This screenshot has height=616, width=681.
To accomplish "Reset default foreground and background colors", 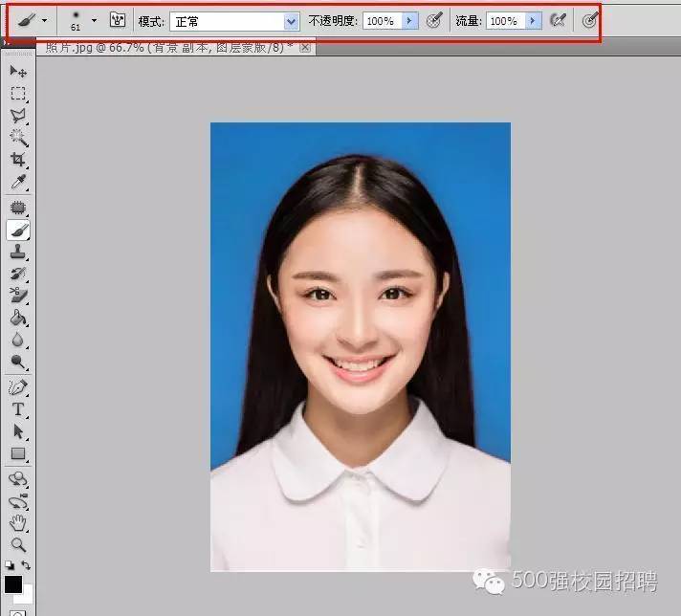I will pyautogui.click(x=10, y=565).
